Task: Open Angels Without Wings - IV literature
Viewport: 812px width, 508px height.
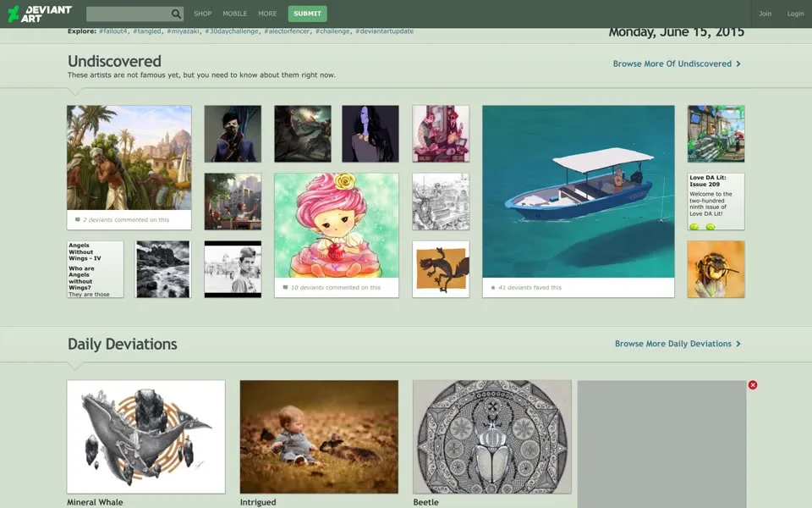Action: tap(96, 269)
